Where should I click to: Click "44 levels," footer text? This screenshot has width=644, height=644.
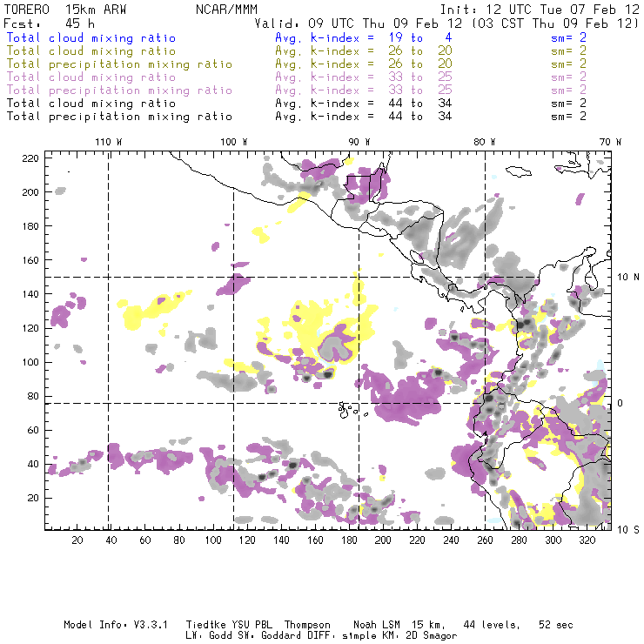[x=492, y=625]
